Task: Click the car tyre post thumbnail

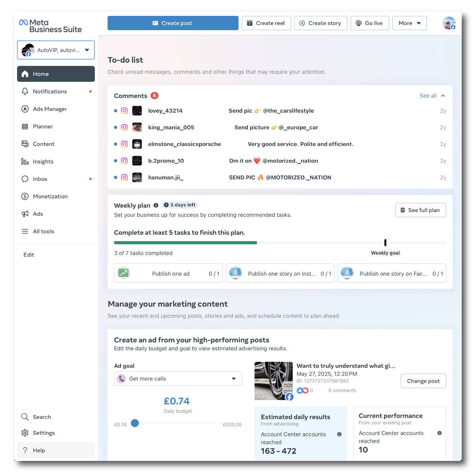Action: tap(273, 381)
